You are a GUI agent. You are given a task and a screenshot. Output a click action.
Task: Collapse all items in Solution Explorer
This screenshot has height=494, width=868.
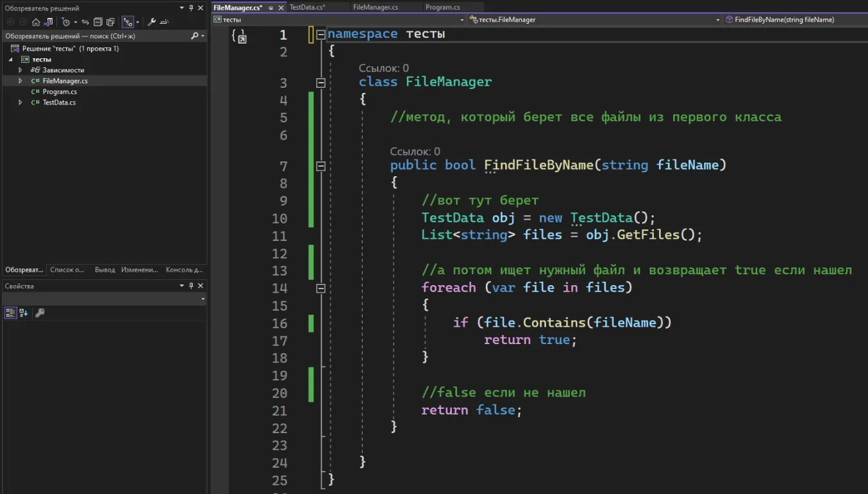97,22
